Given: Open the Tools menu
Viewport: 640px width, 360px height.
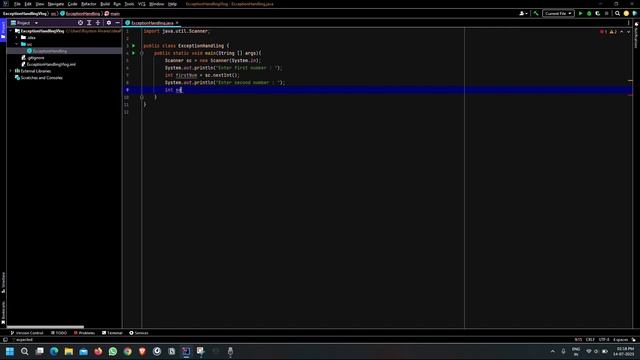Looking at the screenshot, I should tap(129, 4).
